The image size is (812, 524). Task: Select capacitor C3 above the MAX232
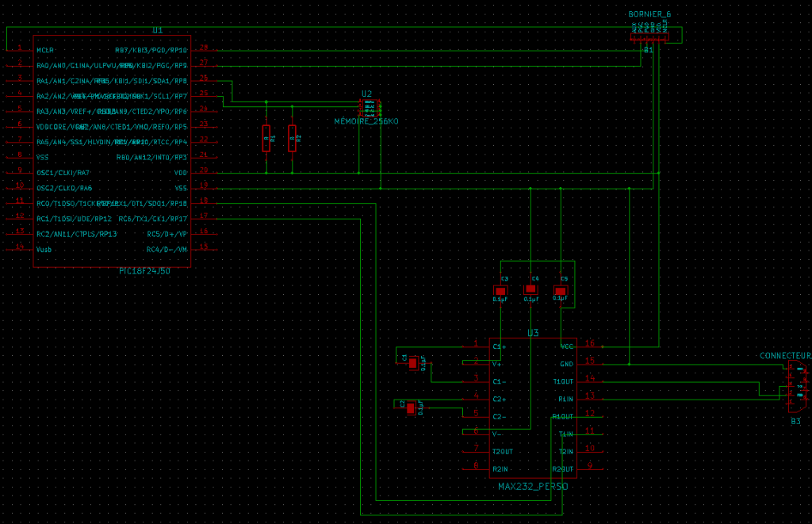point(500,290)
